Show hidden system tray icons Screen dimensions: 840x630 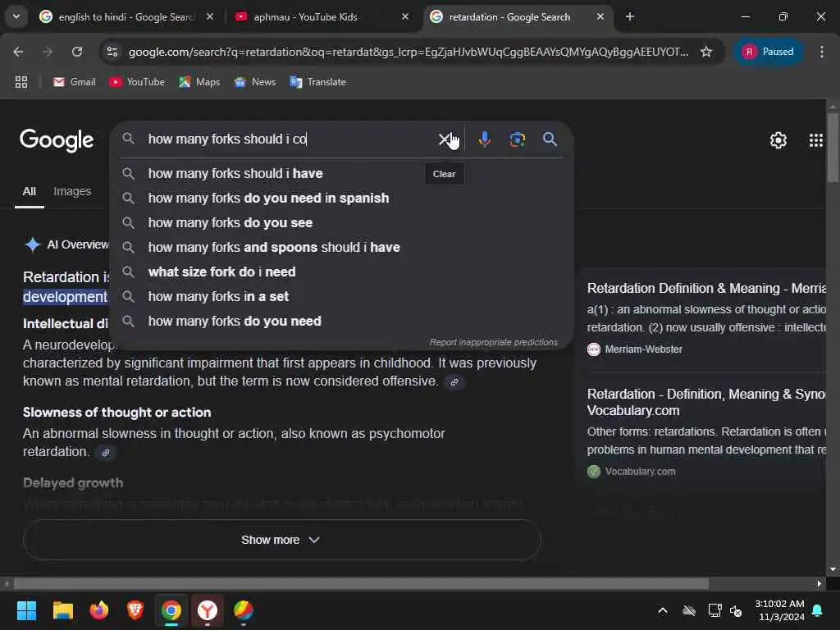pyautogui.click(x=663, y=610)
